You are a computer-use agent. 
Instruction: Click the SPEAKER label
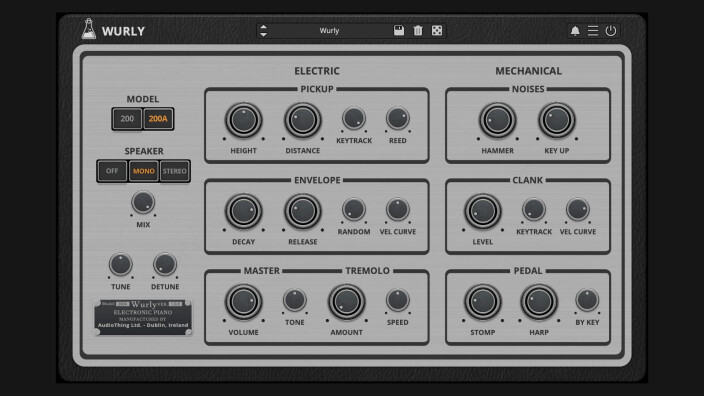pos(144,151)
